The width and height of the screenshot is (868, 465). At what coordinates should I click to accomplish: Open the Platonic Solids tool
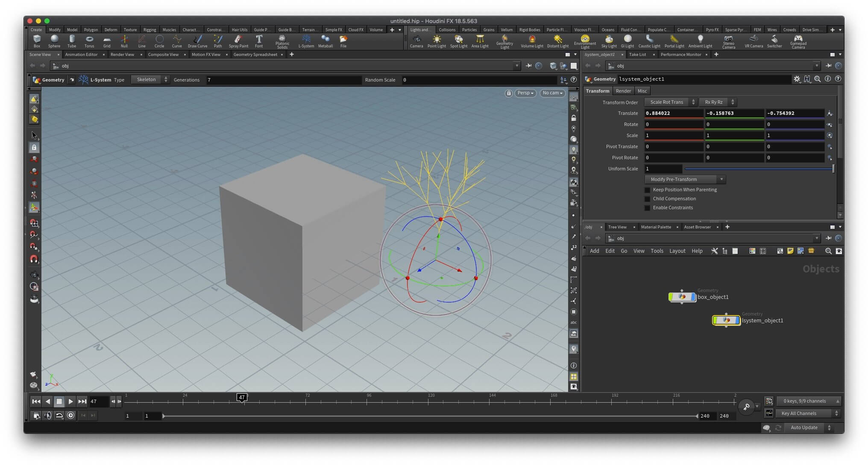[282, 42]
